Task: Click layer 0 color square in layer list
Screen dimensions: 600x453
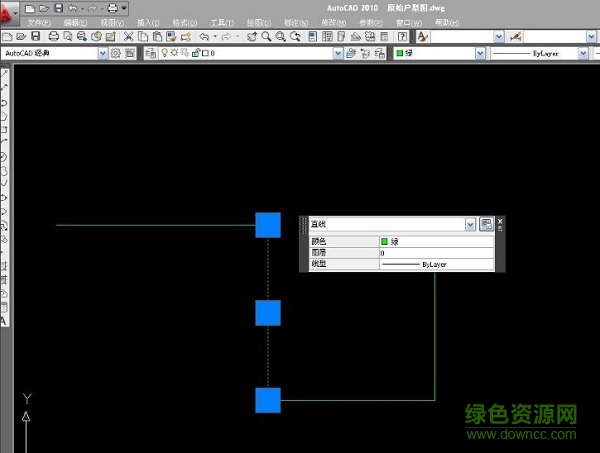Action: click(205, 53)
